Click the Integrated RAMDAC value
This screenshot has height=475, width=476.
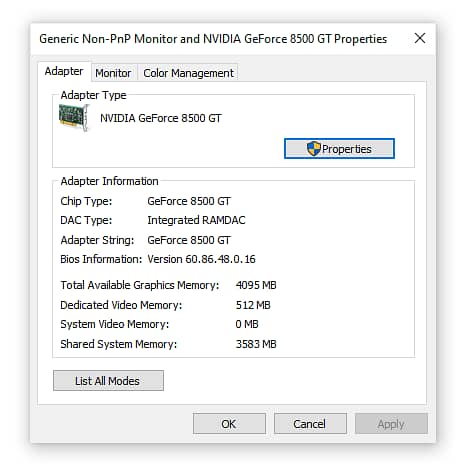tap(196, 220)
